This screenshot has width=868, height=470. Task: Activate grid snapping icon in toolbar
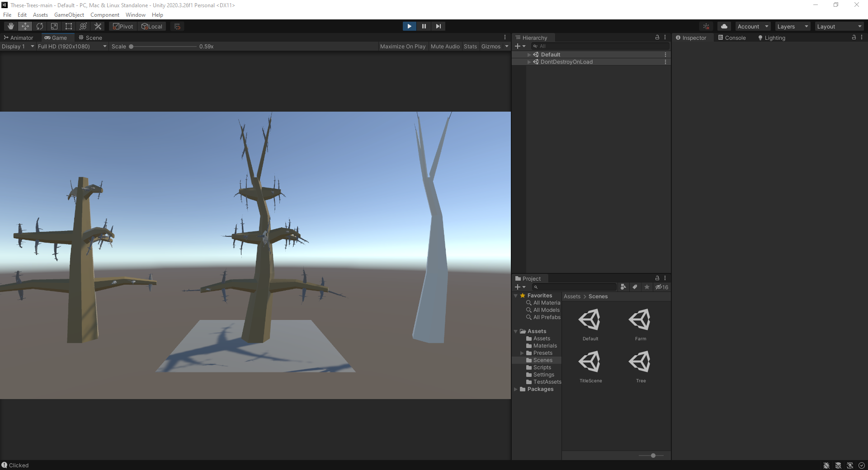coord(176,26)
